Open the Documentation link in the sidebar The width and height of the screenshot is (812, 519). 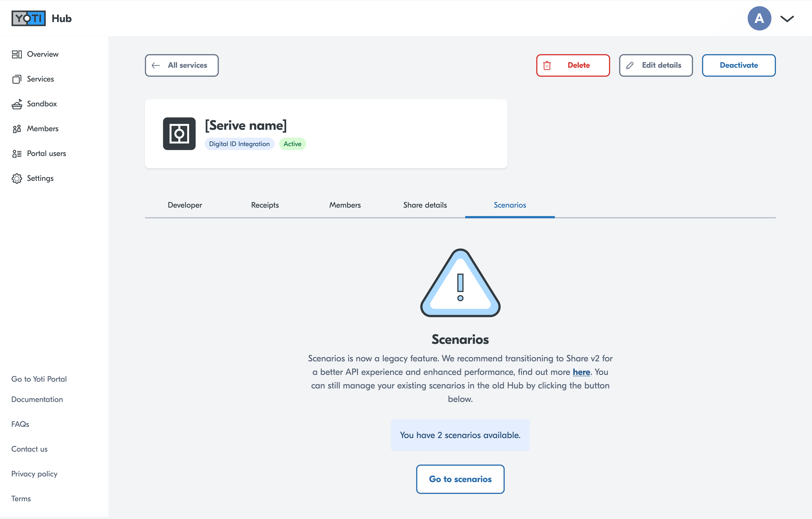click(x=37, y=399)
